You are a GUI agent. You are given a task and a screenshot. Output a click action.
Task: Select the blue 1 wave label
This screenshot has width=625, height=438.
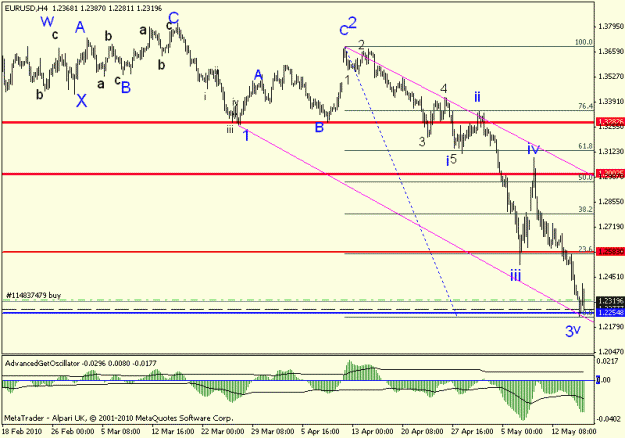pos(246,136)
